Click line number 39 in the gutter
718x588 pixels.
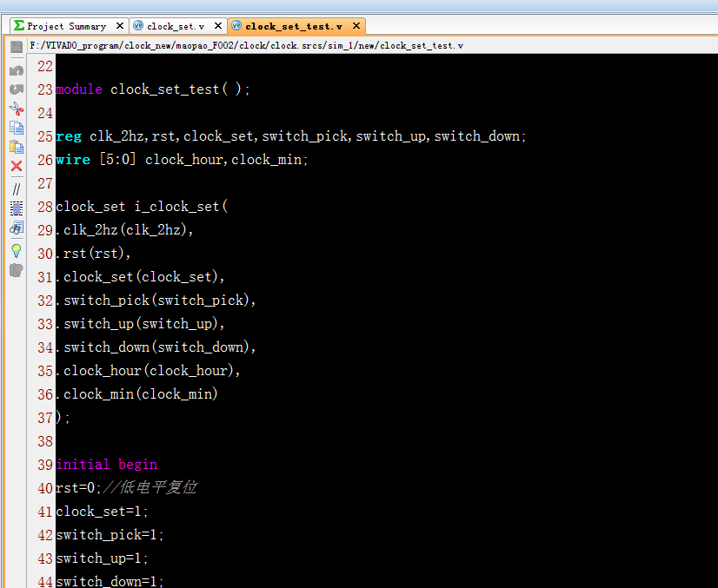(x=45, y=465)
